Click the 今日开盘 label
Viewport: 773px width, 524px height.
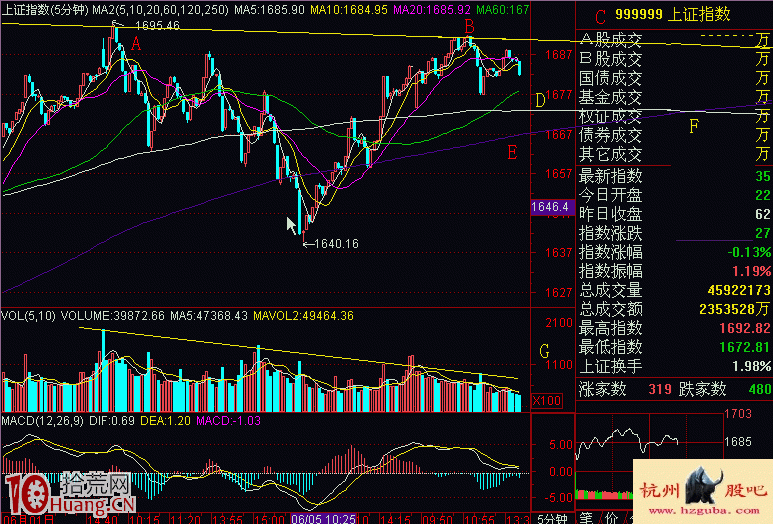[x=610, y=195]
